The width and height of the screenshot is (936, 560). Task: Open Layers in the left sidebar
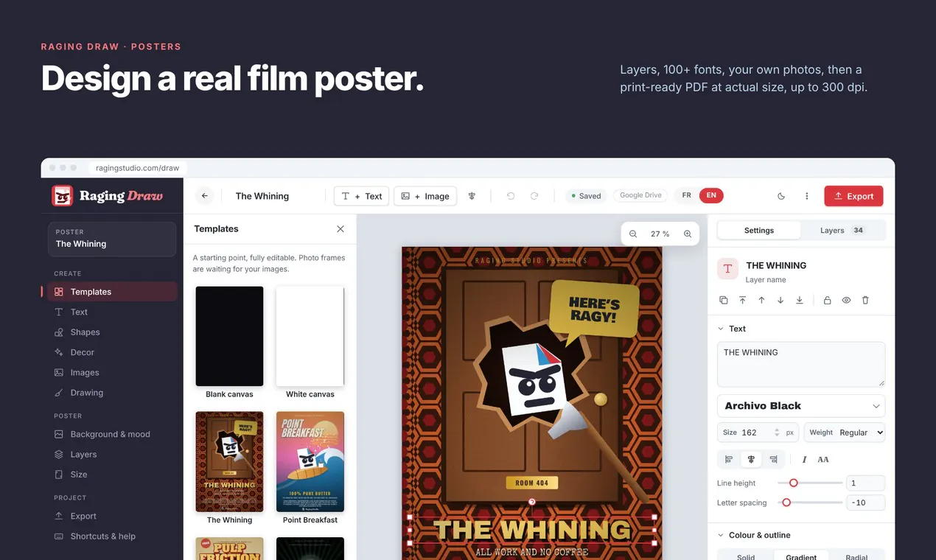pyautogui.click(x=112, y=455)
